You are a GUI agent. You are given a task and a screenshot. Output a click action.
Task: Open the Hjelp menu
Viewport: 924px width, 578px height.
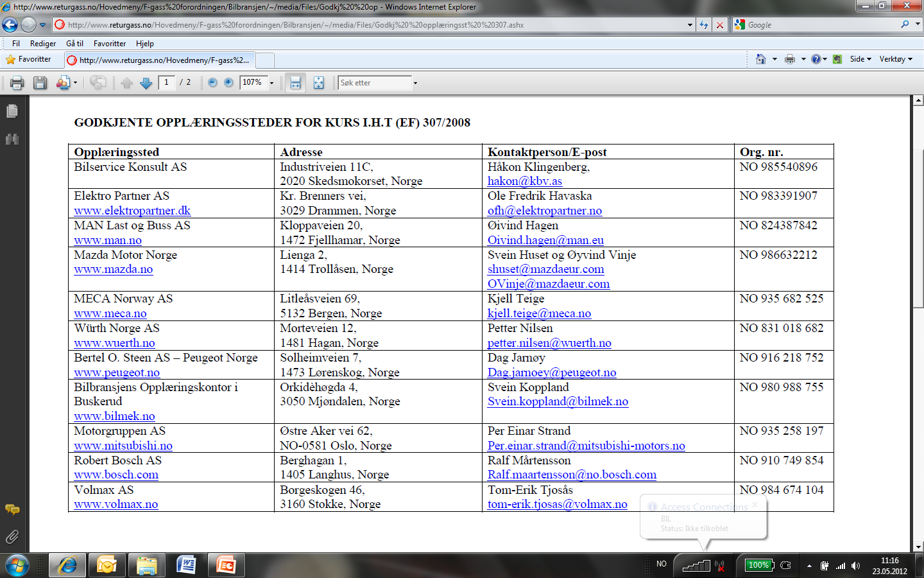pyautogui.click(x=145, y=44)
